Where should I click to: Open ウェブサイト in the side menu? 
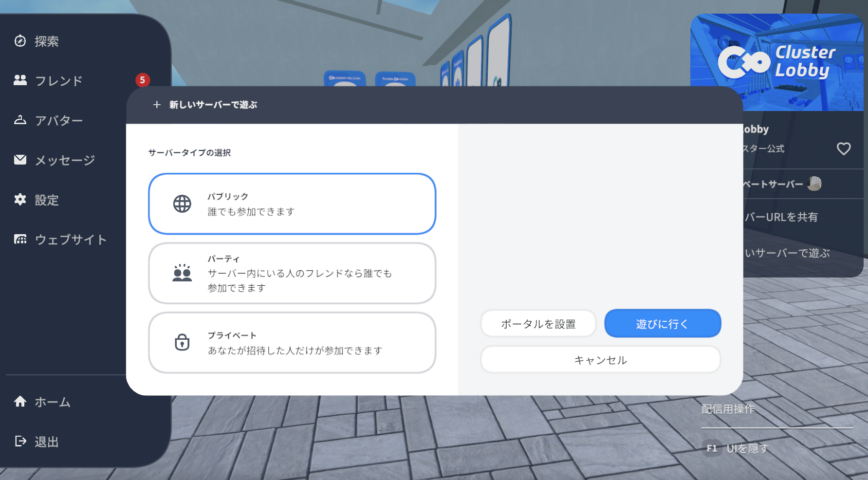click(x=71, y=240)
